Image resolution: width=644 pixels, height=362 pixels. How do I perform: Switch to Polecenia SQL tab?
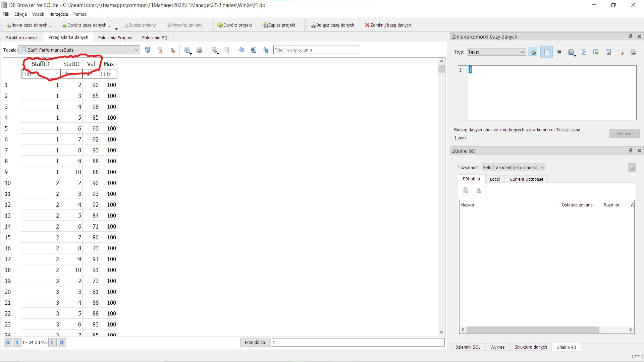click(156, 38)
